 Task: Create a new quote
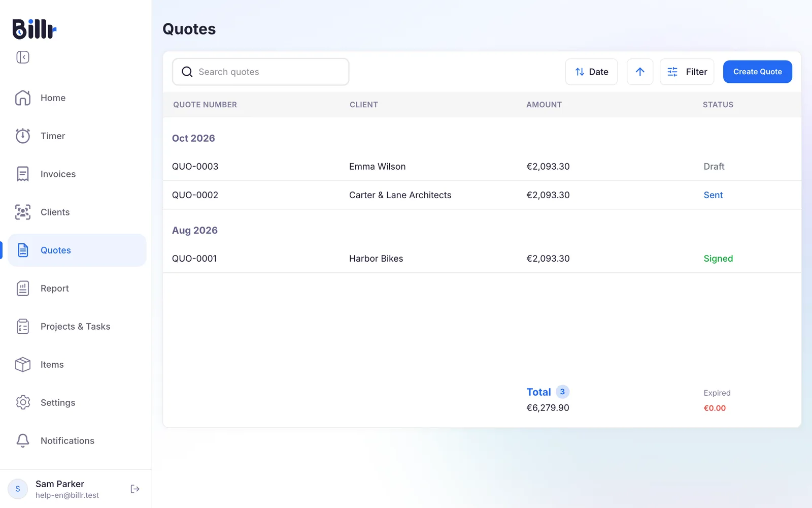[x=757, y=72]
